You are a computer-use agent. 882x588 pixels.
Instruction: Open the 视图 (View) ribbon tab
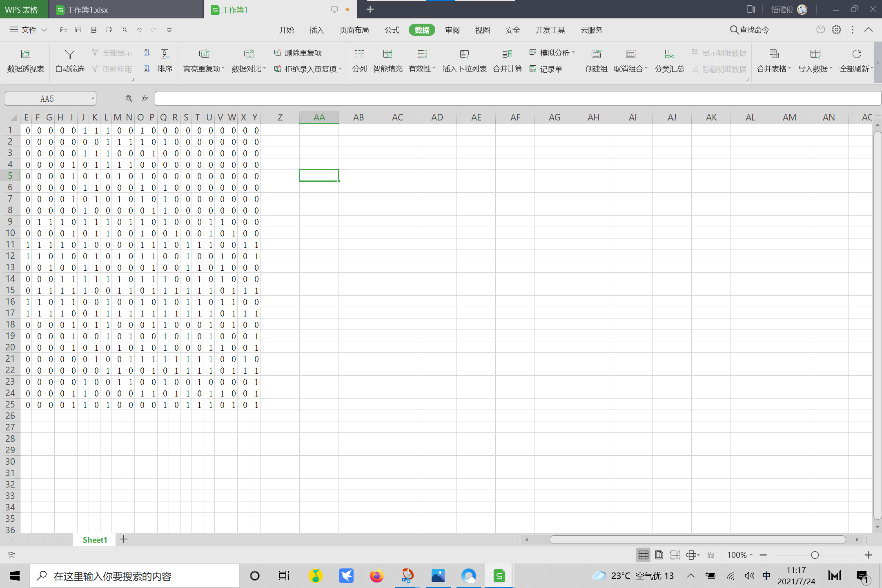point(482,30)
